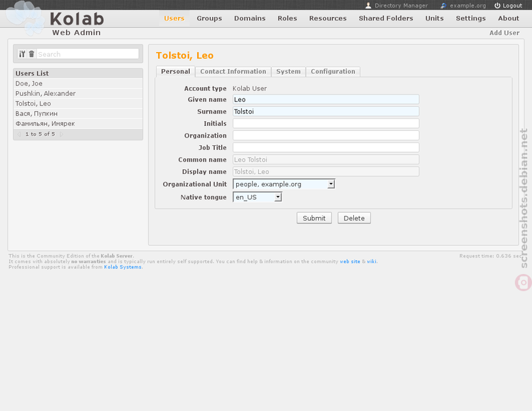Open the community web site link
532x411 pixels.
point(350,262)
